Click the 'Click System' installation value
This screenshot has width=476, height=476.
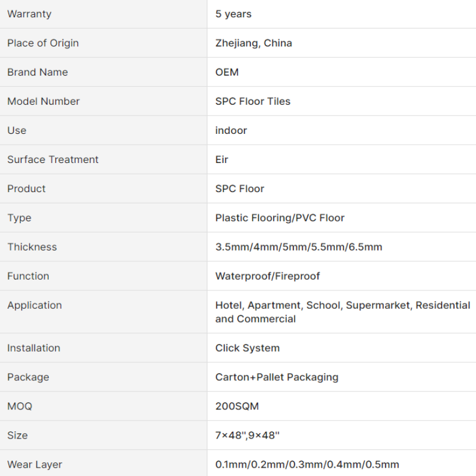click(248, 348)
